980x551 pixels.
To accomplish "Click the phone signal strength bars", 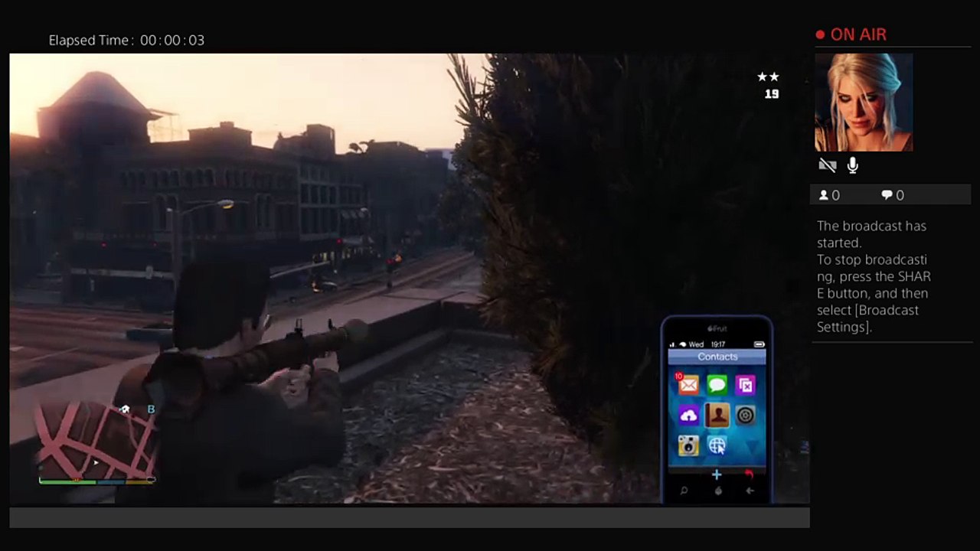I will pos(673,344).
